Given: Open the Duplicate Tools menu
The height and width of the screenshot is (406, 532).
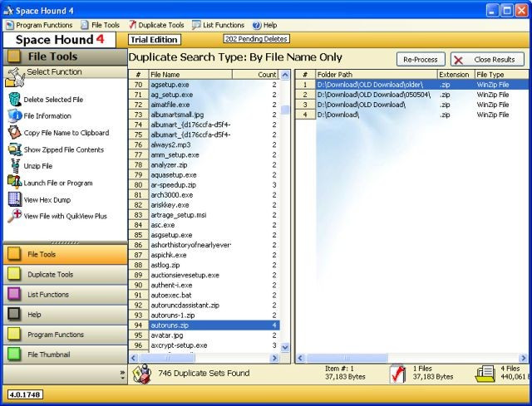Looking at the screenshot, I should click(156, 25).
